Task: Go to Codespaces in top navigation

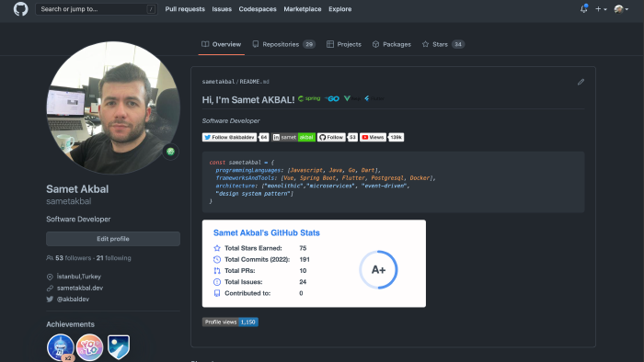Action: 258,9
